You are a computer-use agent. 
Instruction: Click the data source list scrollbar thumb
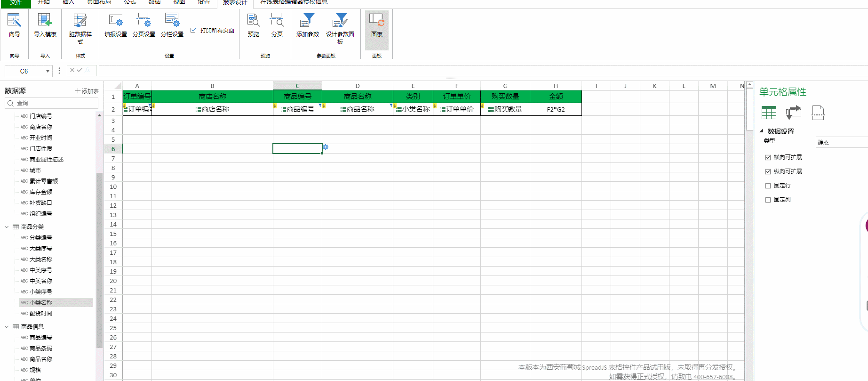pos(99,260)
